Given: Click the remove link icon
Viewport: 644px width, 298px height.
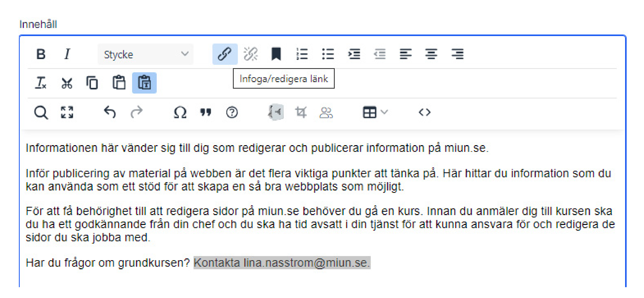Looking at the screenshot, I should 250,54.
